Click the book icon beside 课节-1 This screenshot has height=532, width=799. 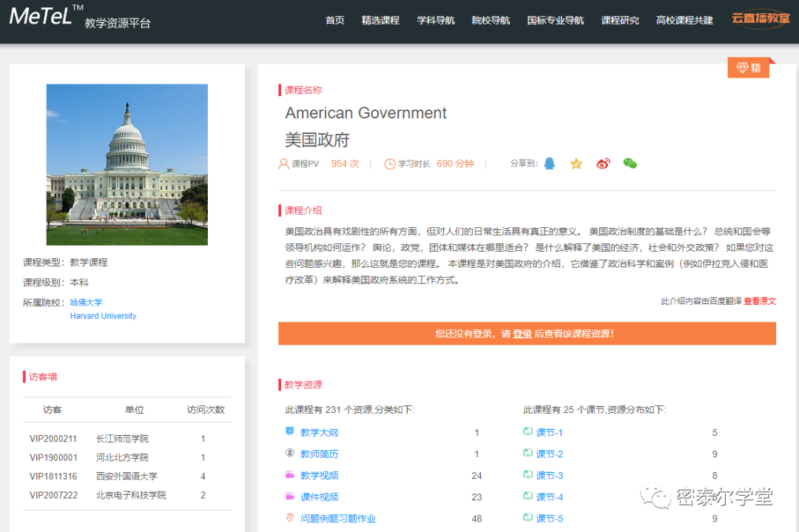pyautogui.click(x=528, y=431)
